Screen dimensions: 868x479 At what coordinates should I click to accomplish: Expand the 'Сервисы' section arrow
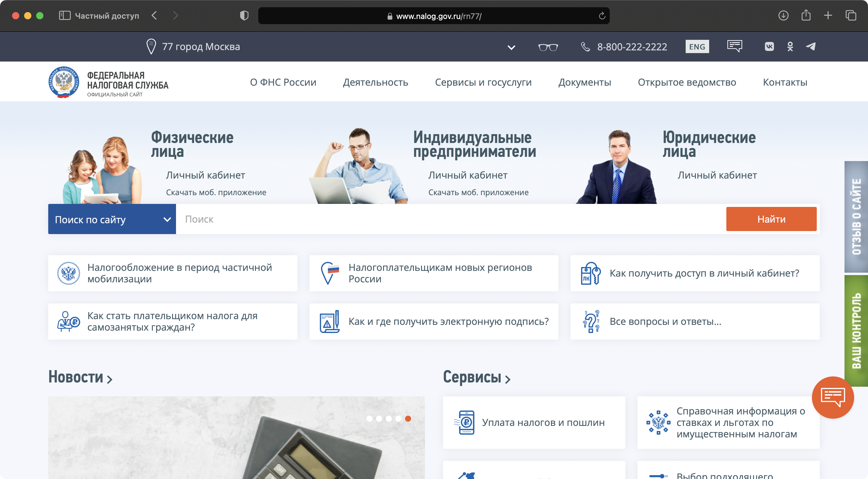(508, 379)
